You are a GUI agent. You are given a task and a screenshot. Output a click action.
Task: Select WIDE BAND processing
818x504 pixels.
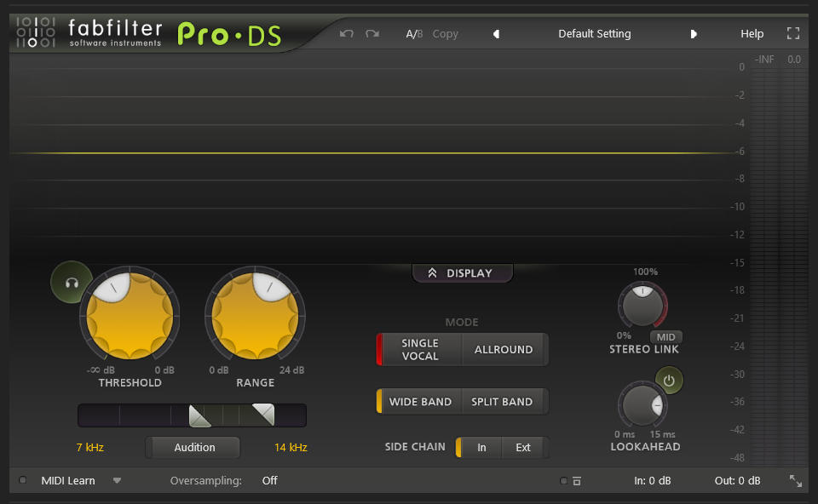420,402
